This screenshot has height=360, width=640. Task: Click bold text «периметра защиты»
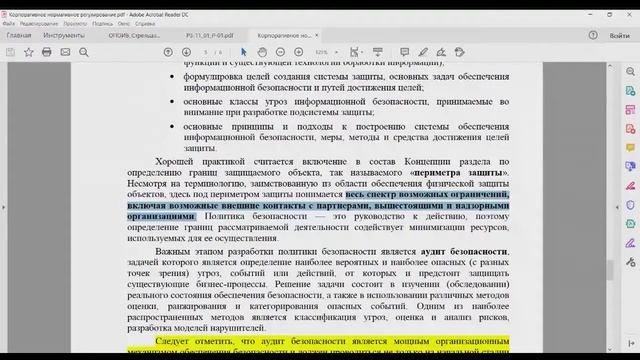458,172
